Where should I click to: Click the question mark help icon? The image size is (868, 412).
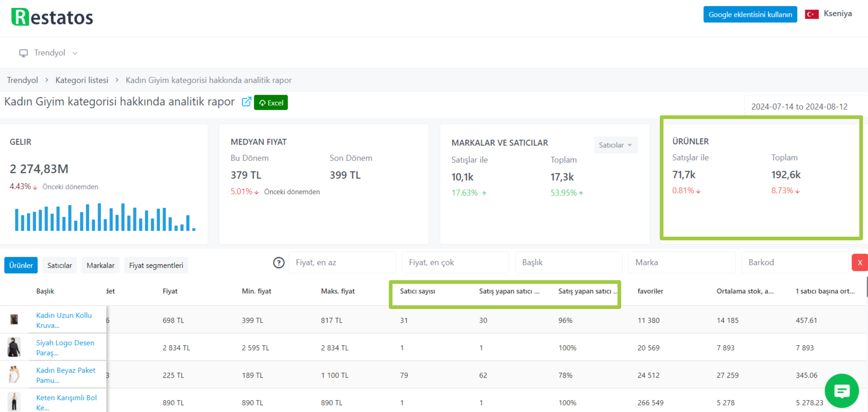pos(279,263)
